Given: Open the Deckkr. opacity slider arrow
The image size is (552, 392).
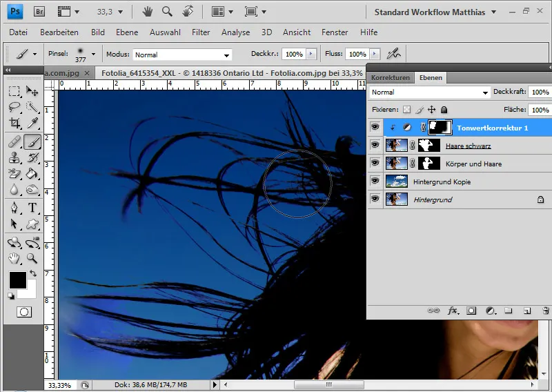Looking at the screenshot, I should [x=311, y=54].
